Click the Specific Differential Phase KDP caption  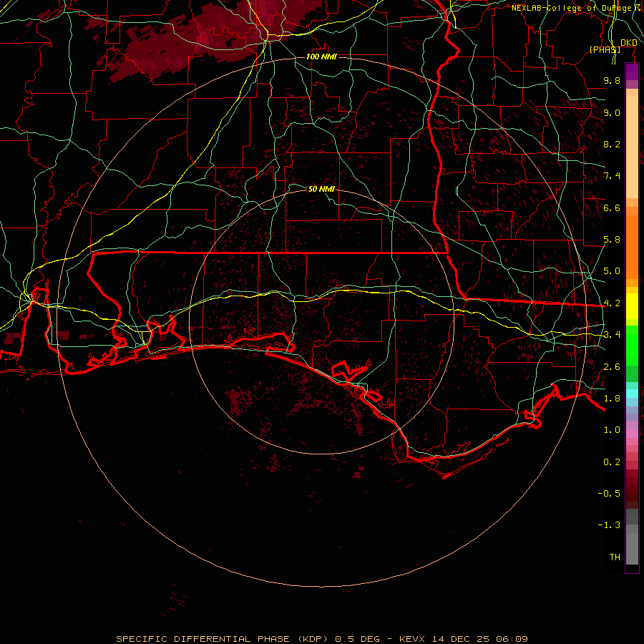pyautogui.click(x=321, y=639)
